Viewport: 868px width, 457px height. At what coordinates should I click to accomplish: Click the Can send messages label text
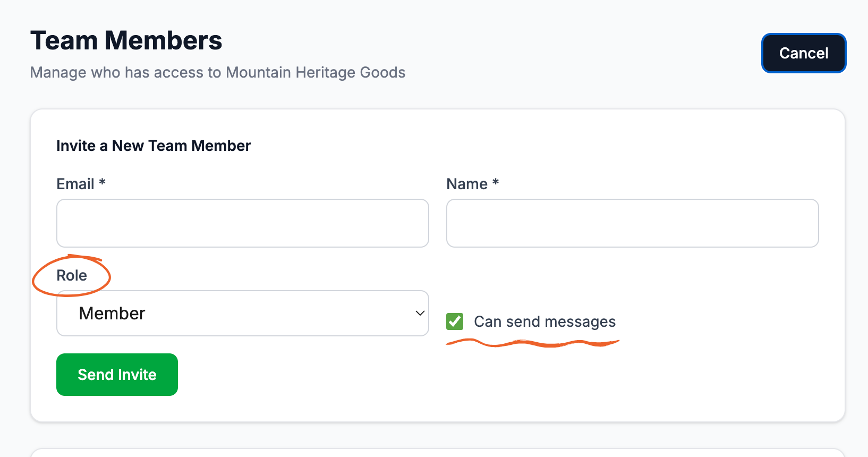coord(544,321)
